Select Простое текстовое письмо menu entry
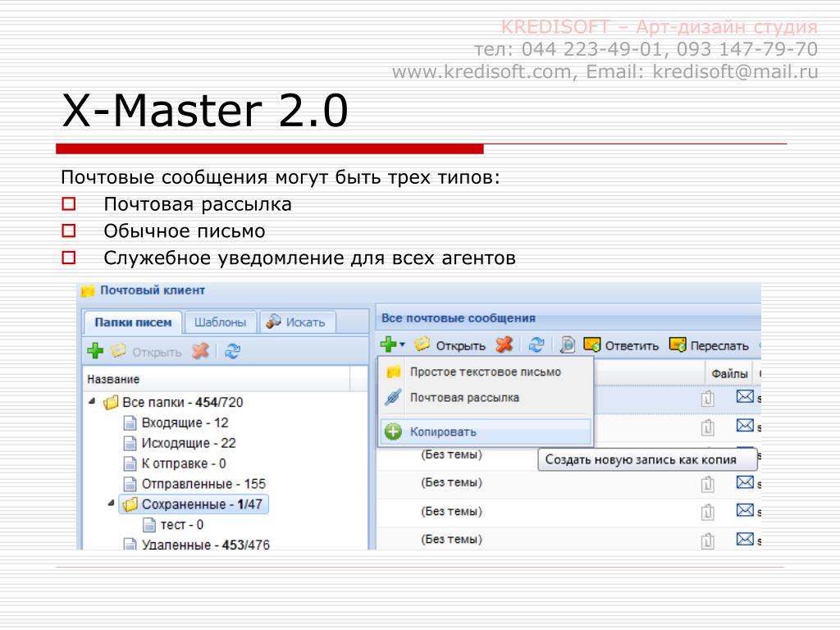This screenshot has height=630, width=840. [486, 372]
